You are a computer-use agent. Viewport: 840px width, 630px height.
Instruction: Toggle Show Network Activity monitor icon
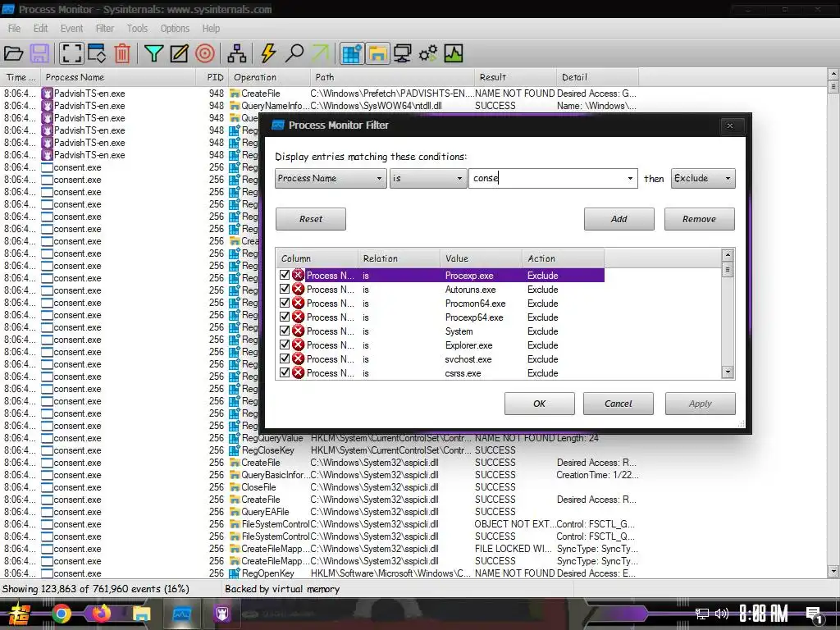pos(402,53)
